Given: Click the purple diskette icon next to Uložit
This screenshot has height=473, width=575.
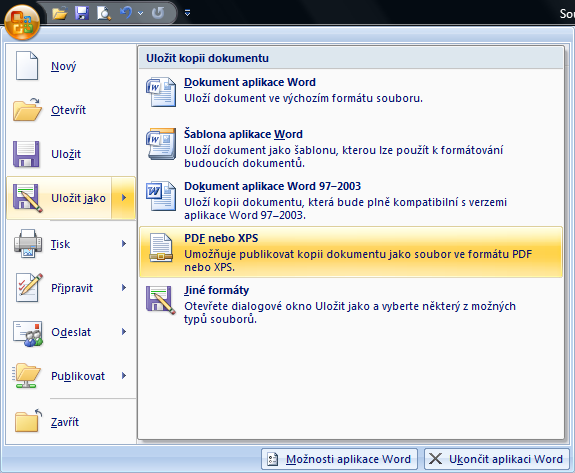Looking at the screenshot, I should 26,154.
